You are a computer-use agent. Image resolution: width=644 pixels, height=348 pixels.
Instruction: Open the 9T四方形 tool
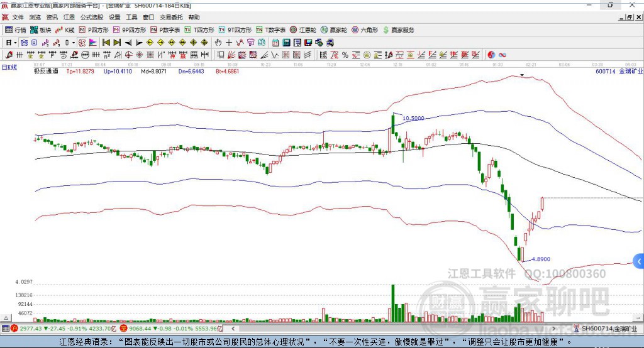pos(235,30)
